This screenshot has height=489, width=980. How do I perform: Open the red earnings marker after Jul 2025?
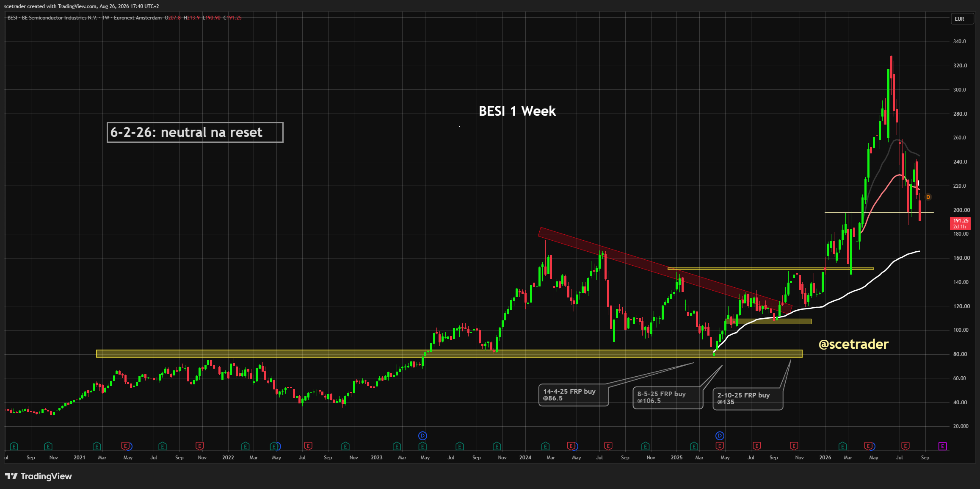(x=756, y=446)
